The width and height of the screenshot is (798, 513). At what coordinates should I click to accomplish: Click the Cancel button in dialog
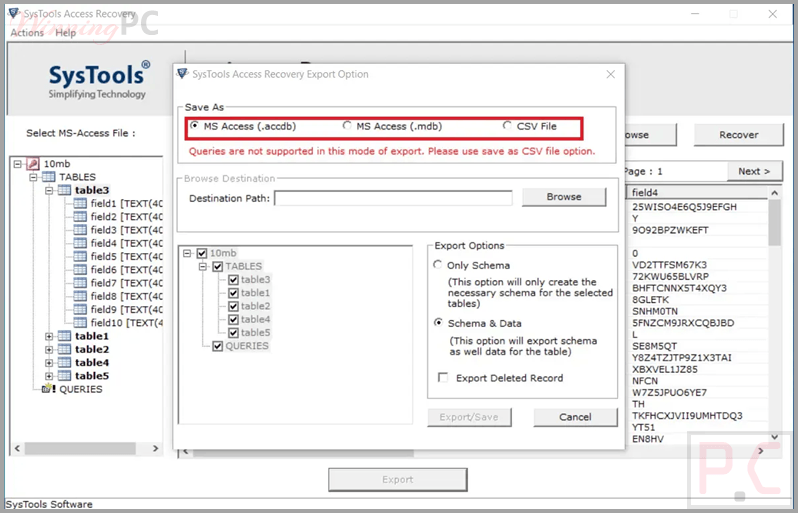pos(575,417)
